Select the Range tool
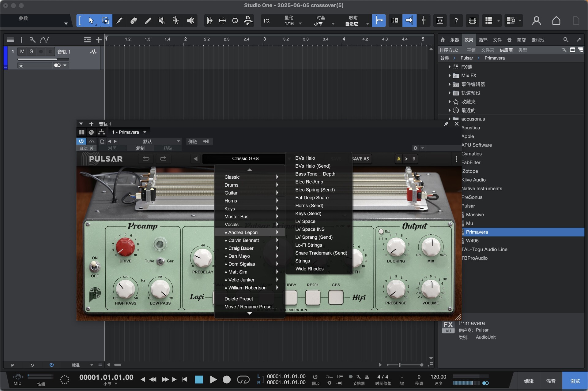The height and width of the screenshot is (391, 588). (x=105, y=20)
